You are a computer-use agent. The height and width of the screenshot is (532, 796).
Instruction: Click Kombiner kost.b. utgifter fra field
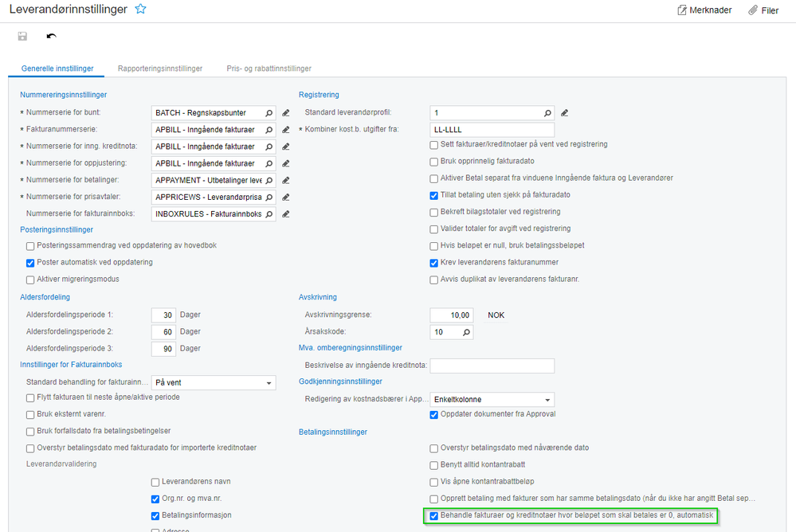492,130
